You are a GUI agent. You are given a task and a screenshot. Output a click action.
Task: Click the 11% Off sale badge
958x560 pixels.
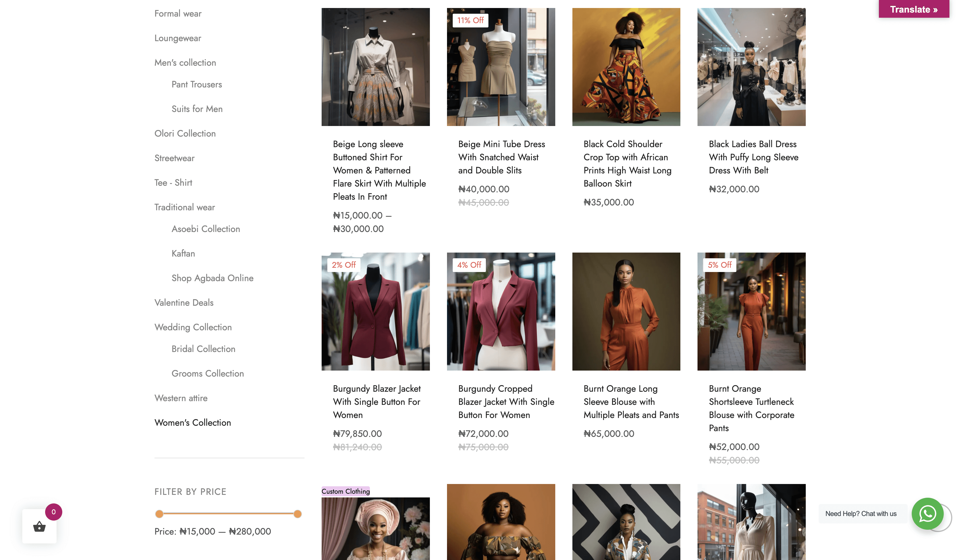pos(470,21)
